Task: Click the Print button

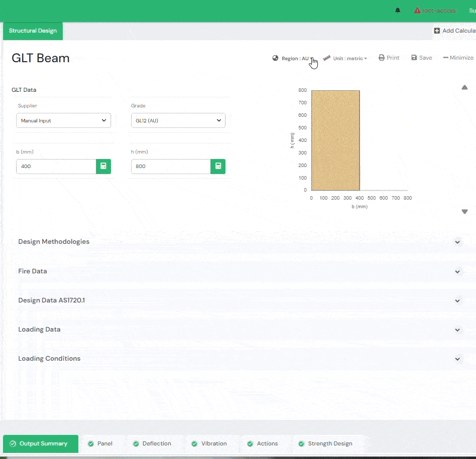Action: click(389, 58)
